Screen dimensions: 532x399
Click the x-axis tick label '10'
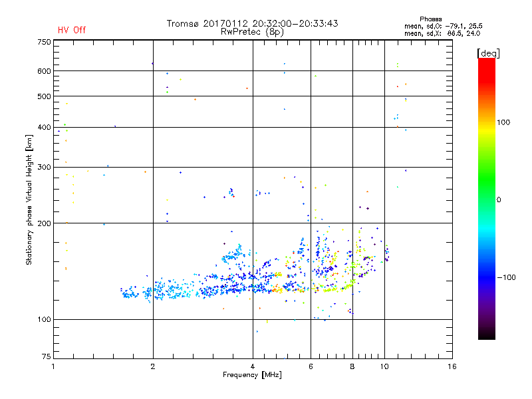[x=384, y=366]
